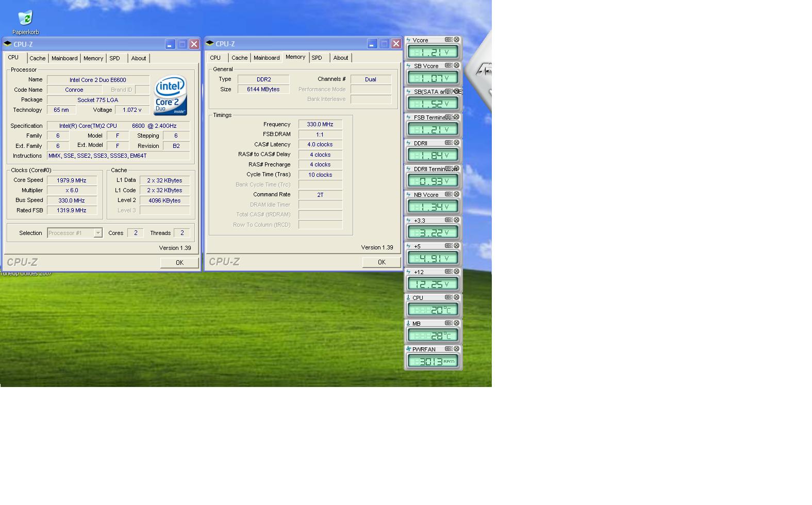Select the Papierkorb recycle bin desktop icon

tap(25, 23)
